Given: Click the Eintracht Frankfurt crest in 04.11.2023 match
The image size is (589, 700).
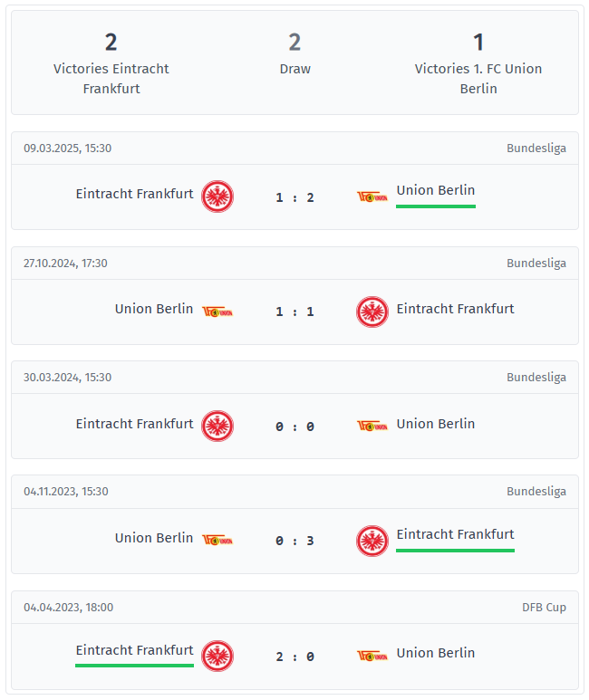Looking at the screenshot, I should tap(372, 541).
